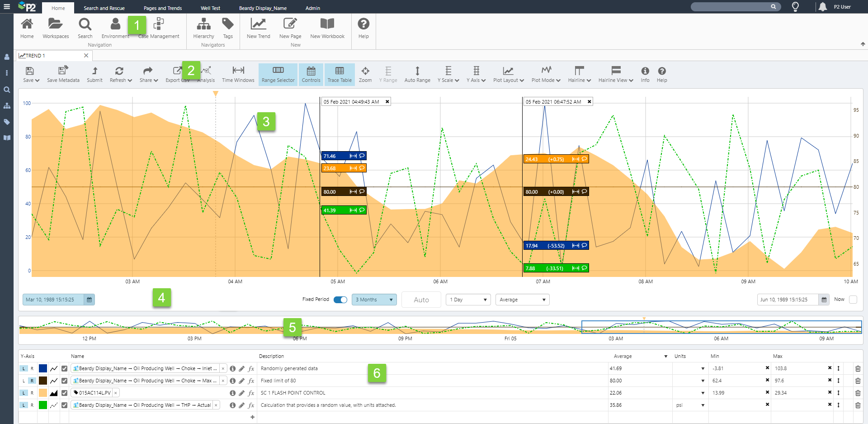This screenshot has height=424, width=868.
Task: Click the start date input field
Action: (53, 300)
